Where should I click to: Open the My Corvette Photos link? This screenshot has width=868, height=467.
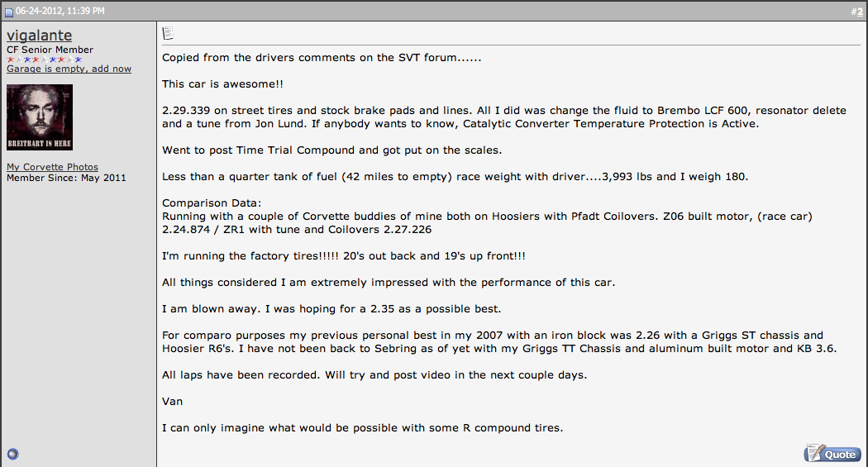[52, 167]
